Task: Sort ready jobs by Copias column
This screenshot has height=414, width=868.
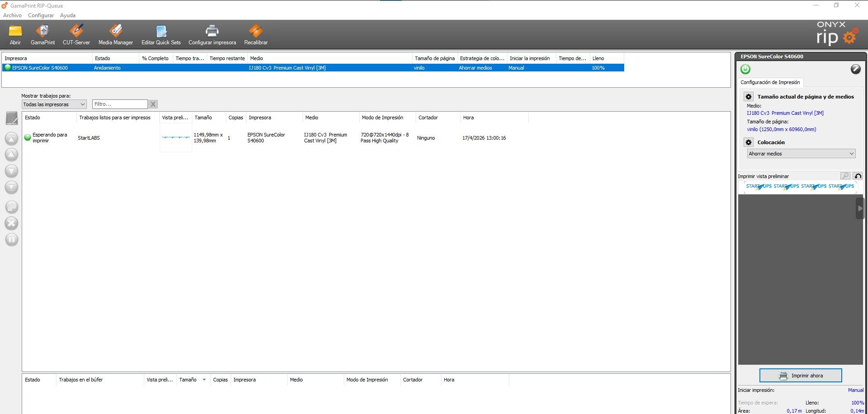Action: pos(236,118)
